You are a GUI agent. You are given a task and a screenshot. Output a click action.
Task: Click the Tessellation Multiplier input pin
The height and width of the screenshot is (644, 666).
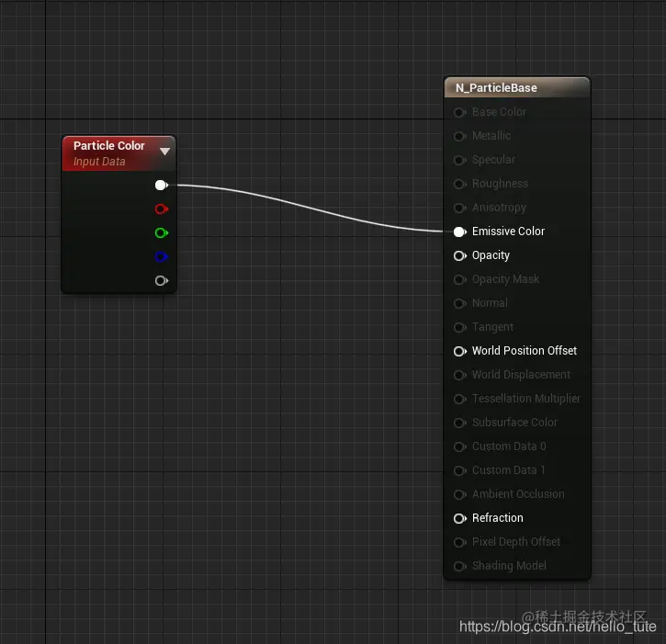pos(459,399)
